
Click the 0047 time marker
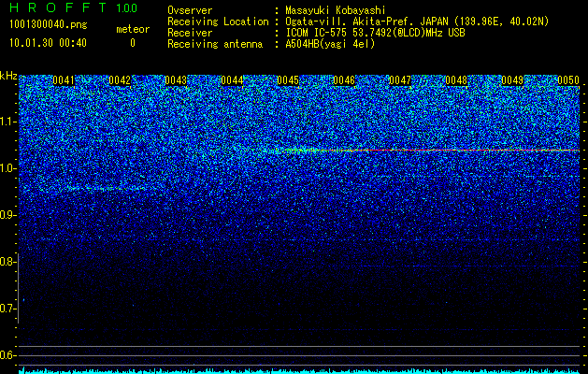click(x=400, y=80)
